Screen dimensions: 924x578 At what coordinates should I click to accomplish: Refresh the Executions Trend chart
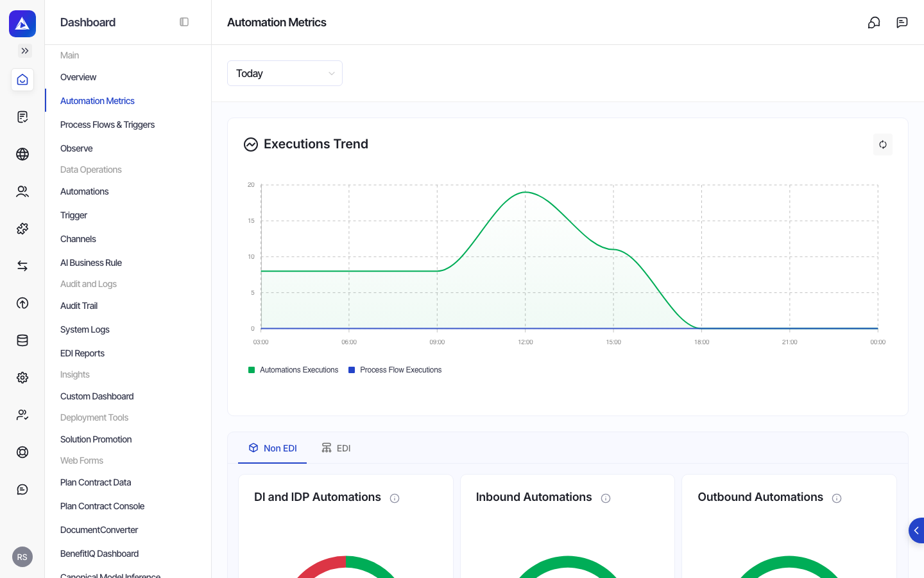(883, 144)
